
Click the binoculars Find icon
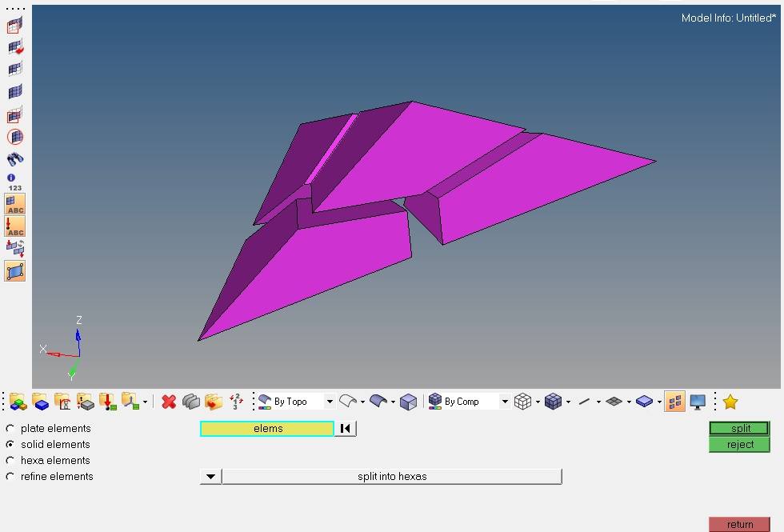(x=15, y=159)
